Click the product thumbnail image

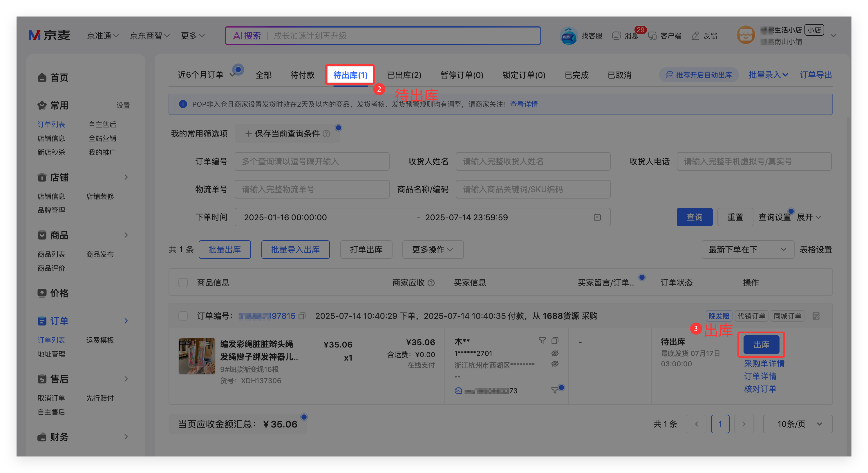(197, 356)
